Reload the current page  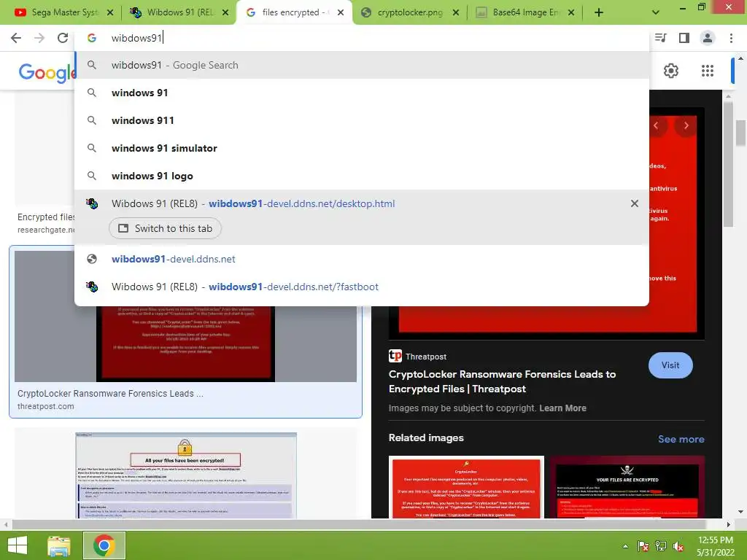(63, 38)
